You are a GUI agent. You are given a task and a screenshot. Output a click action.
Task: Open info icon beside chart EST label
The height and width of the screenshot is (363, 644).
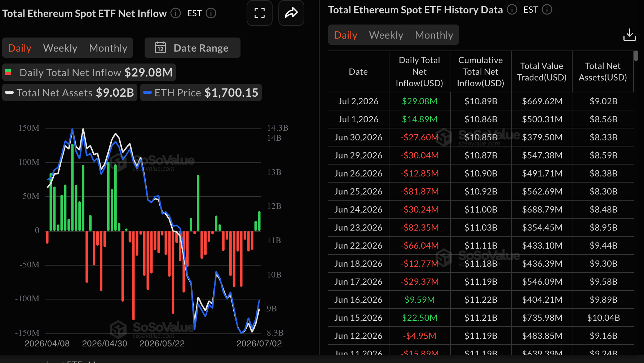[x=211, y=13]
